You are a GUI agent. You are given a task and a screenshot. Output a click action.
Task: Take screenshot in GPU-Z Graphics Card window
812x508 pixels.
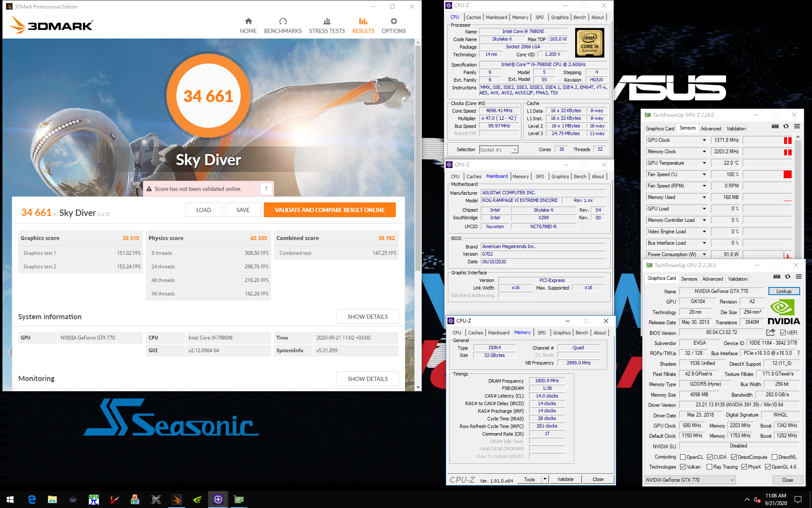coord(777,276)
